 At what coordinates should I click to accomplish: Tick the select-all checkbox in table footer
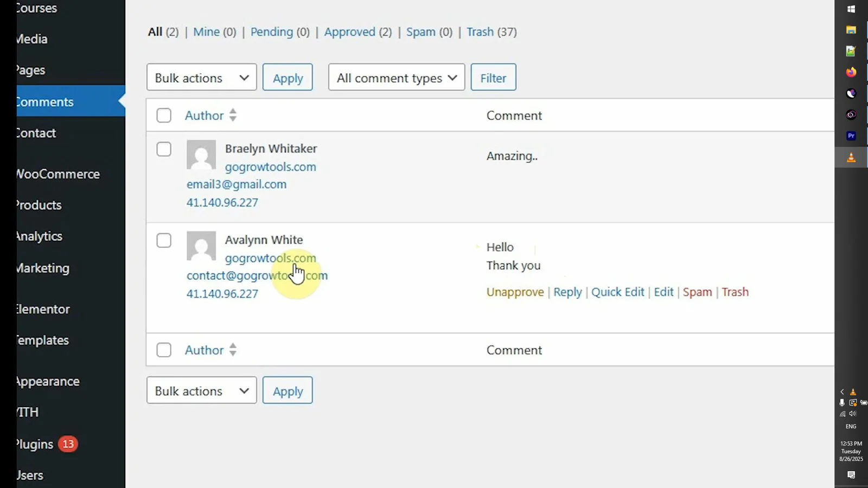click(164, 350)
